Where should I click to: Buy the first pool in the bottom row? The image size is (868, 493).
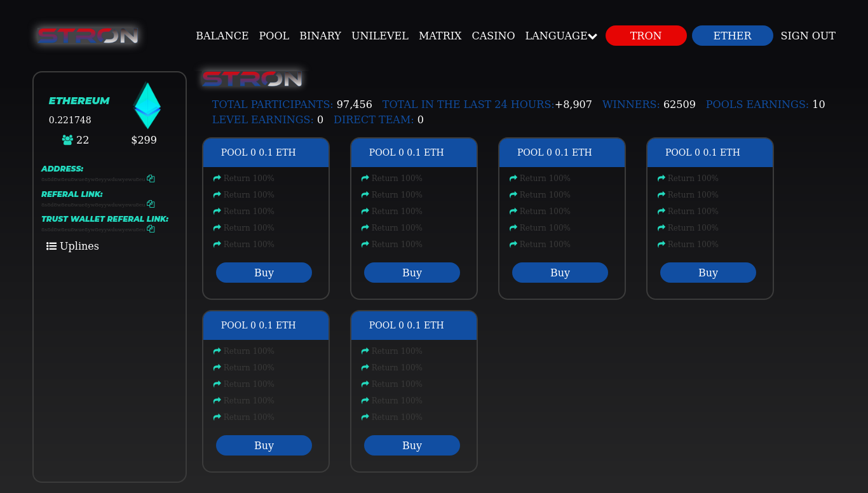(x=264, y=445)
